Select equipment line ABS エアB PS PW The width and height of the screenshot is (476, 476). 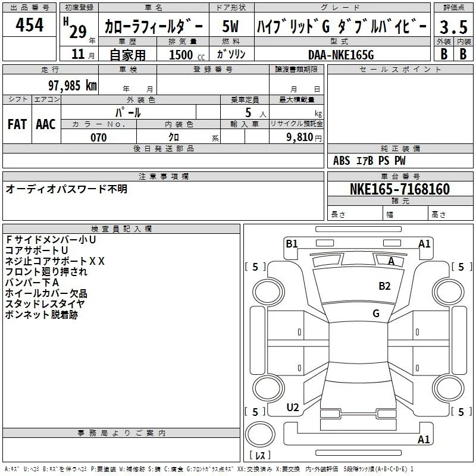tap(369, 161)
